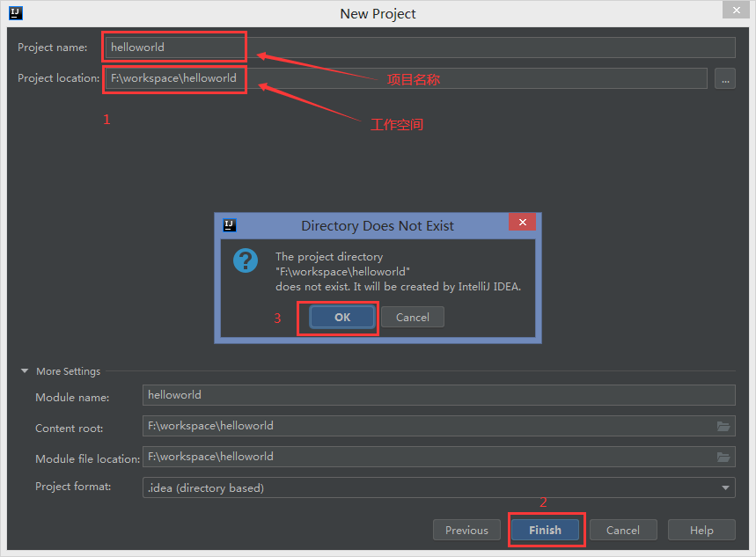Image resolution: width=756 pixels, height=557 pixels.
Task: Collapse the More Settings section
Action: (x=24, y=371)
